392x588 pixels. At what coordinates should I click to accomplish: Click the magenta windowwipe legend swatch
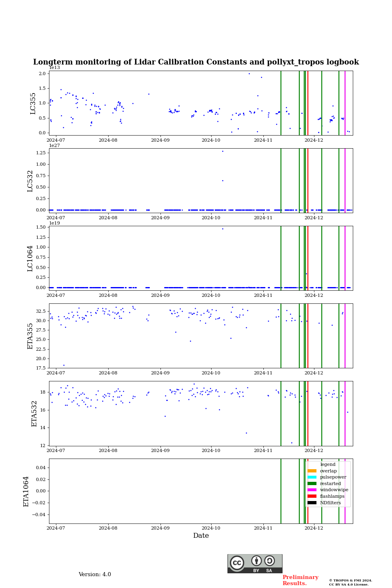(x=312, y=490)
